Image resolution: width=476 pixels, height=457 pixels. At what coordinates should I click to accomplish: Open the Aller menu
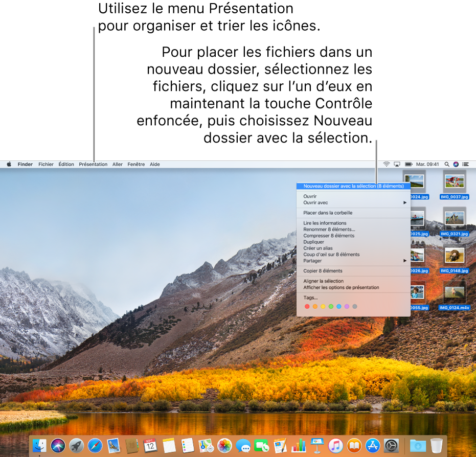118,164
